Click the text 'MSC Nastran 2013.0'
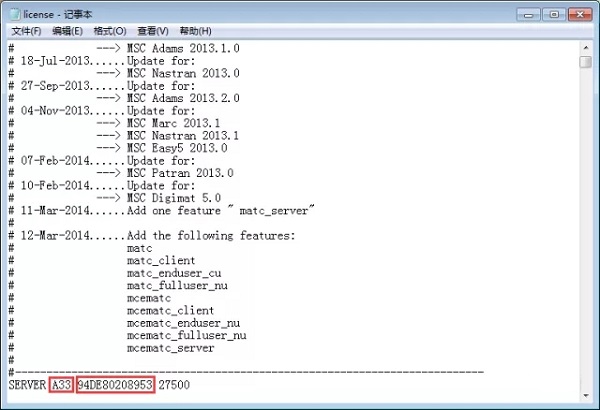Image resolution: width=600 pixels, height=410 pixels. point(183,73)
